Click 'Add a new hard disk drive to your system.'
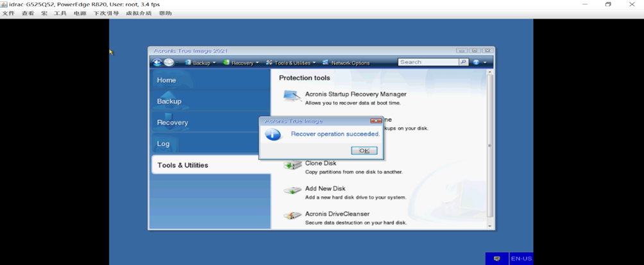 [356, 197]
